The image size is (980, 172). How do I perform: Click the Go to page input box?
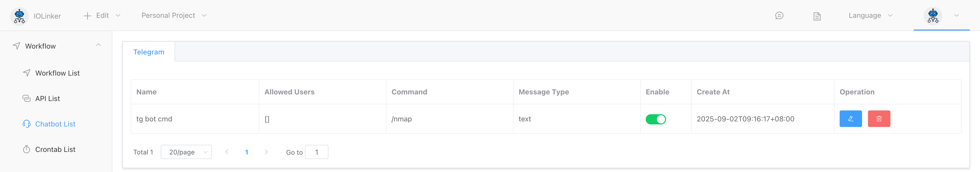[x=317, y=152]
